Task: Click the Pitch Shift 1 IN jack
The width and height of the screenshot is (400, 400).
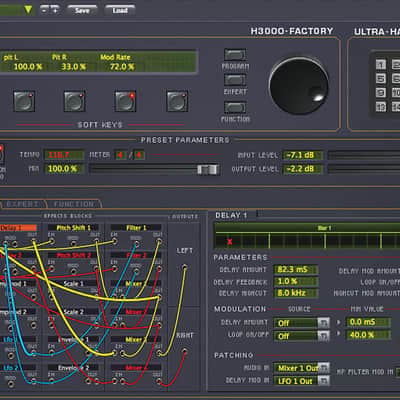Action: tap(52, 241)
